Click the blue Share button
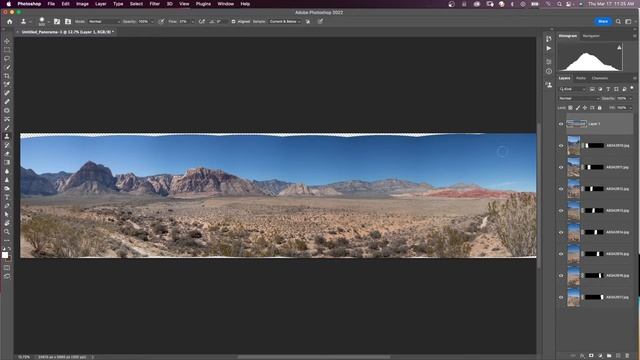640x360 pixels. point(603,21)
